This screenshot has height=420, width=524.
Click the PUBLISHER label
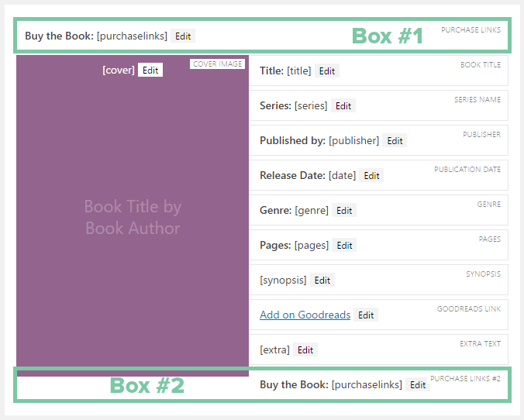click(x=481, y=135)
